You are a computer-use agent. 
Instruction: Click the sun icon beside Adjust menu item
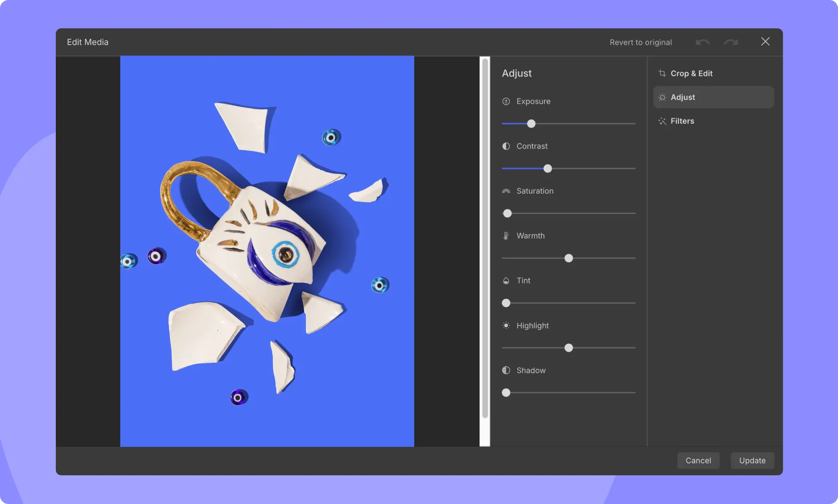coord(662,97)
